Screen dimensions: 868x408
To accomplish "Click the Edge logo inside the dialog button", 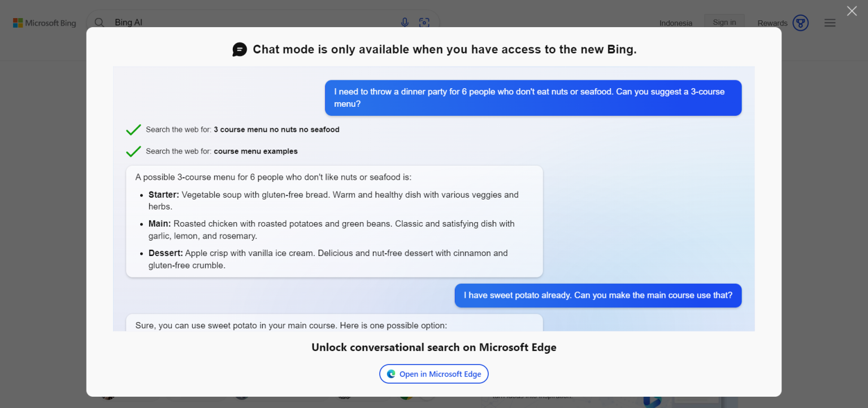I will (390, 374).
